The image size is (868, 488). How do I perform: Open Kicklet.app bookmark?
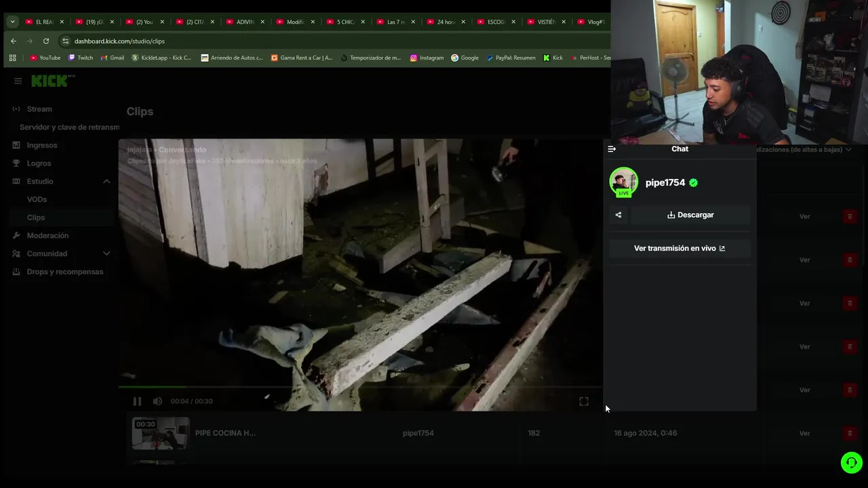[161, 58]
